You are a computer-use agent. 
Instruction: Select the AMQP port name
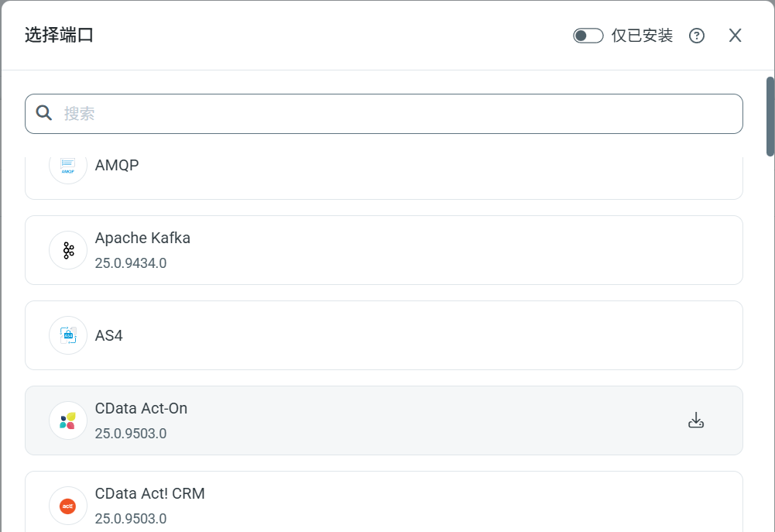click(x=117, y=165)
